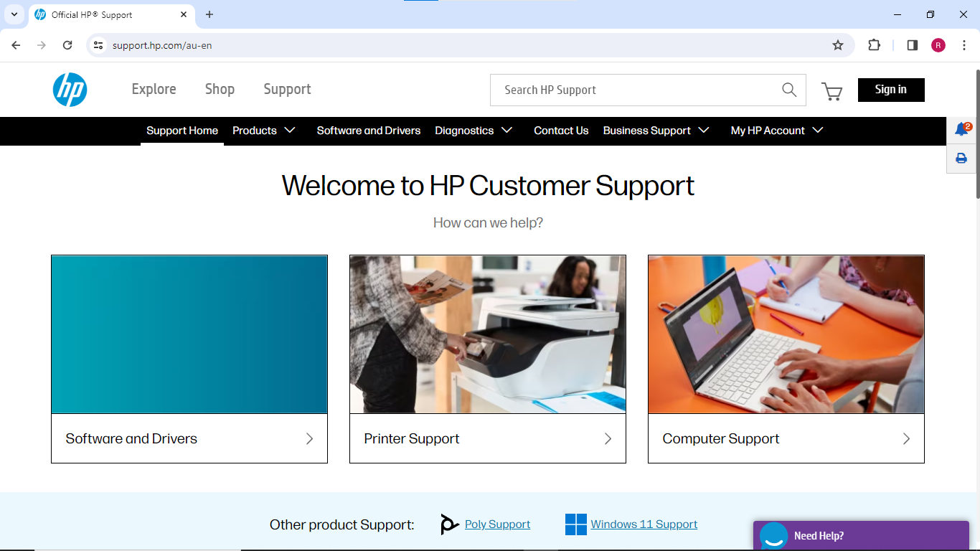Open the notifications bell
Viewport: 980px width, 551px height.
point(961,130)
